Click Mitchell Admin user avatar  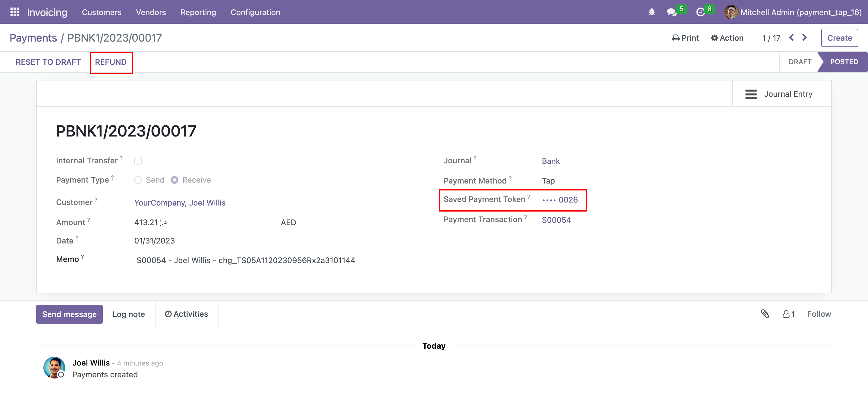(731, 12)
